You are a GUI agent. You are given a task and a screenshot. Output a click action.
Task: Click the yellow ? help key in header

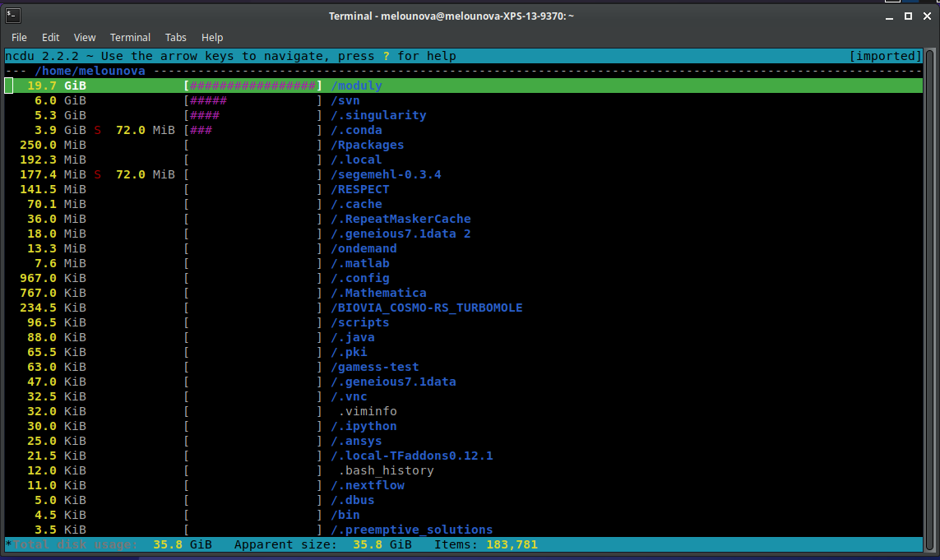(386, 56)
